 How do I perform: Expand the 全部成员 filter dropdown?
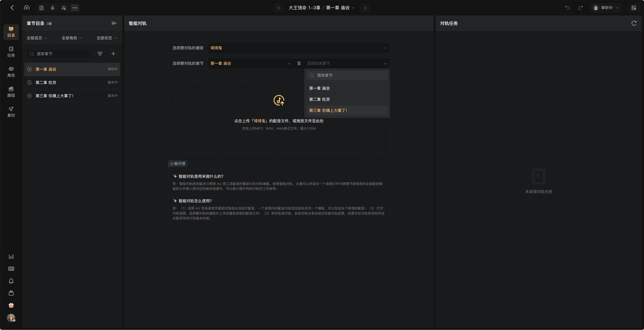click(x=37, y=38)
